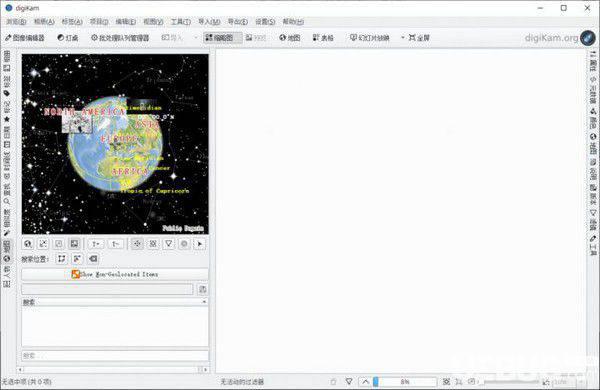Open the Help (帮助) menu
Screen dimensions: 600x390
click(293, 22)
